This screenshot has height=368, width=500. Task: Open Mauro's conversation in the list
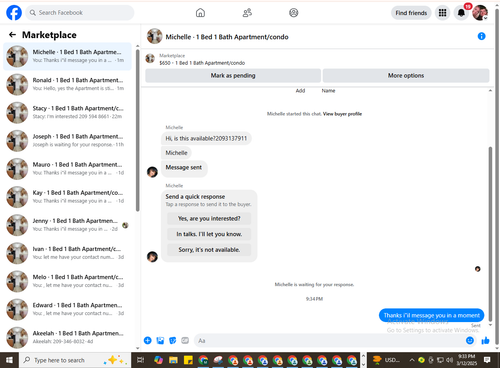point(67,169)
